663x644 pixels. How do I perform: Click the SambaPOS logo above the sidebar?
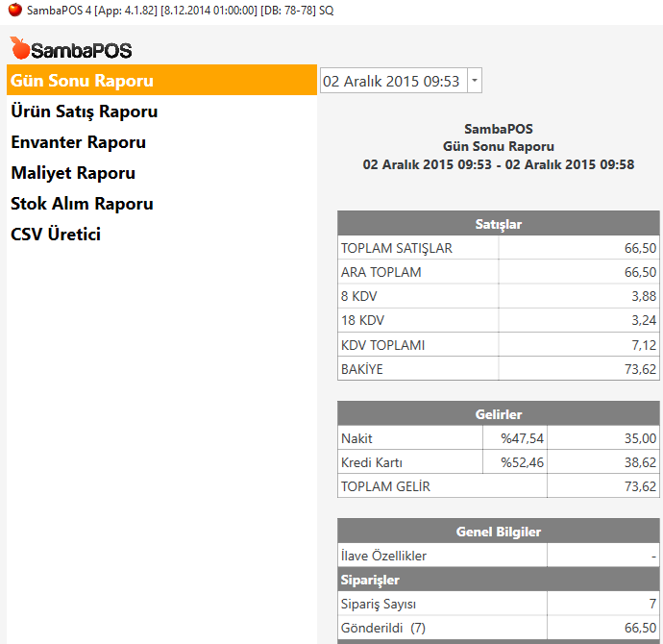coord(71,49)
